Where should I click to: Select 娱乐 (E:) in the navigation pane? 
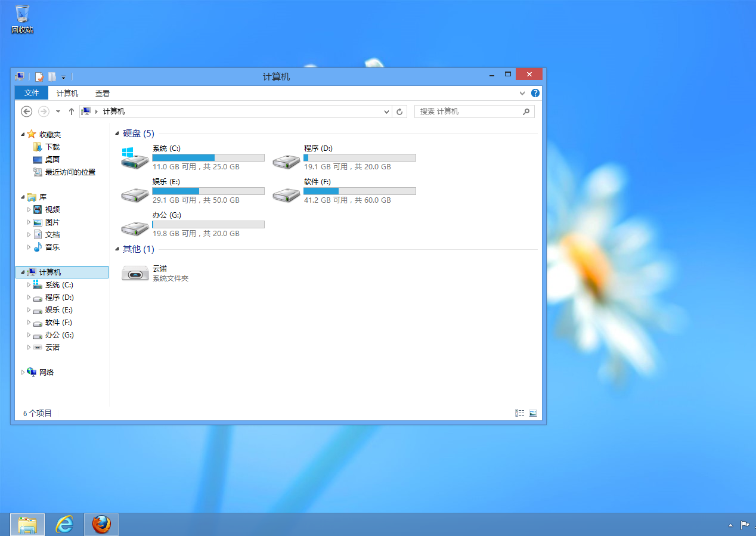59,310
